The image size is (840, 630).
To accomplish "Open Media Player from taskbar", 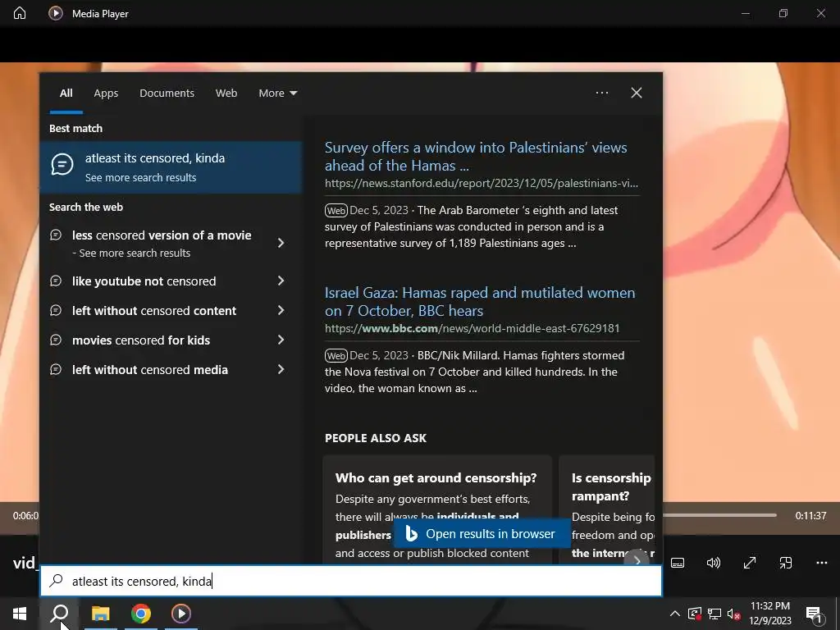I will (x=181, y=614).
